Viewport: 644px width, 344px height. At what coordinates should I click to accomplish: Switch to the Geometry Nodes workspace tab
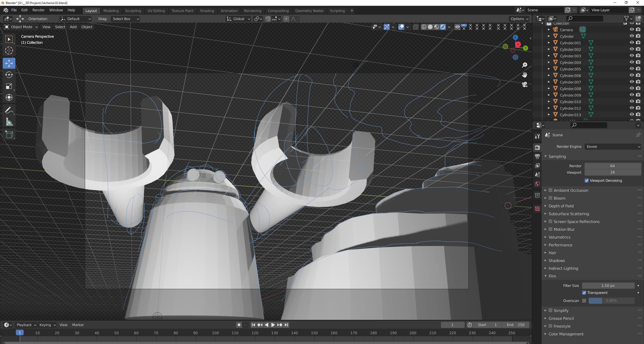pos(309,11)
